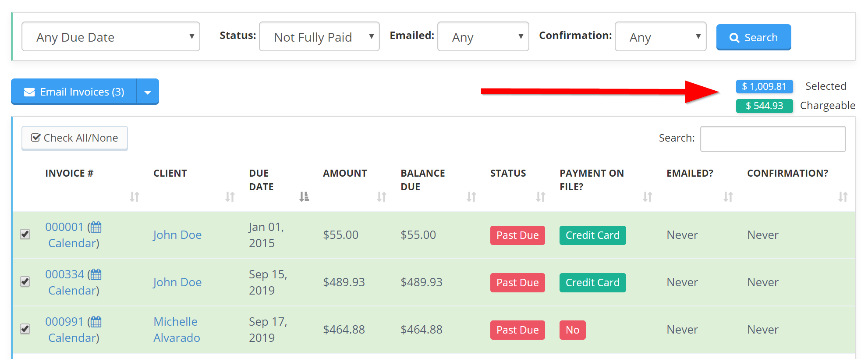This screenshot has height=359, width=868.
Task: Open John Doe client on invoice 000334
Action: pyautogui.click(x=177, y=282)
